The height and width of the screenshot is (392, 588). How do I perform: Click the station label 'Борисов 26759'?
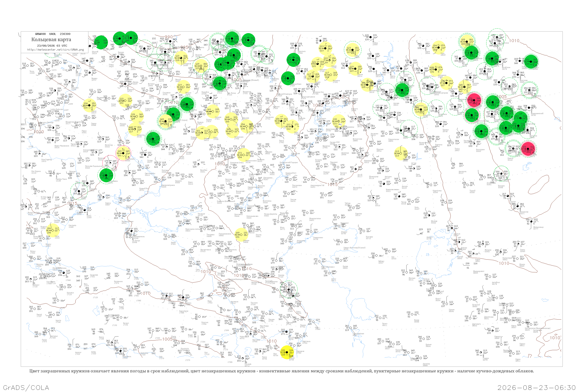pos(130,90)
